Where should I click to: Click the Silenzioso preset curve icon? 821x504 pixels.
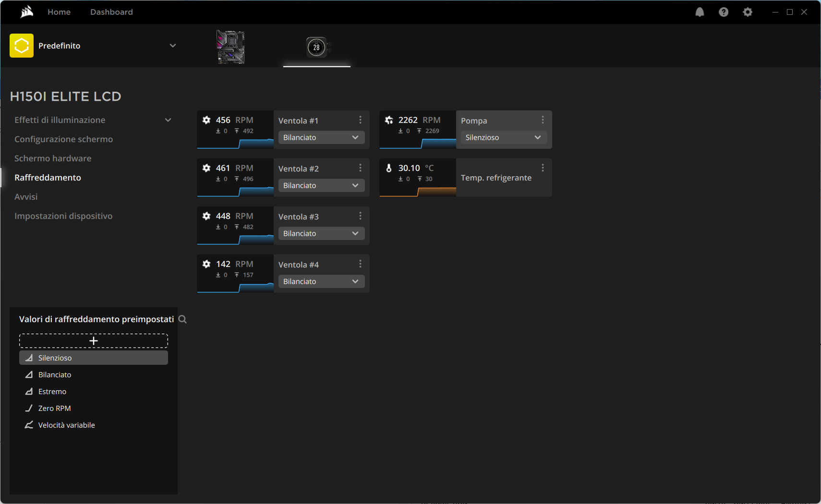29,358
